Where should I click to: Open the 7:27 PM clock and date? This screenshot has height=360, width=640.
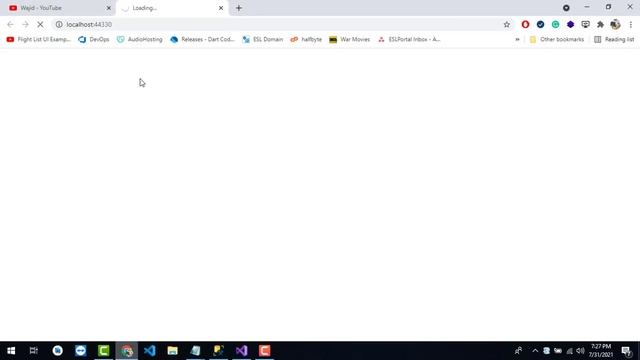coord(601,351)
